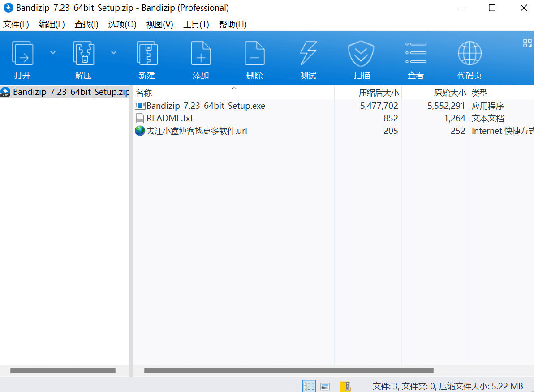Select the 去江小鑫博客找更多软件.url file

point(197,131)
